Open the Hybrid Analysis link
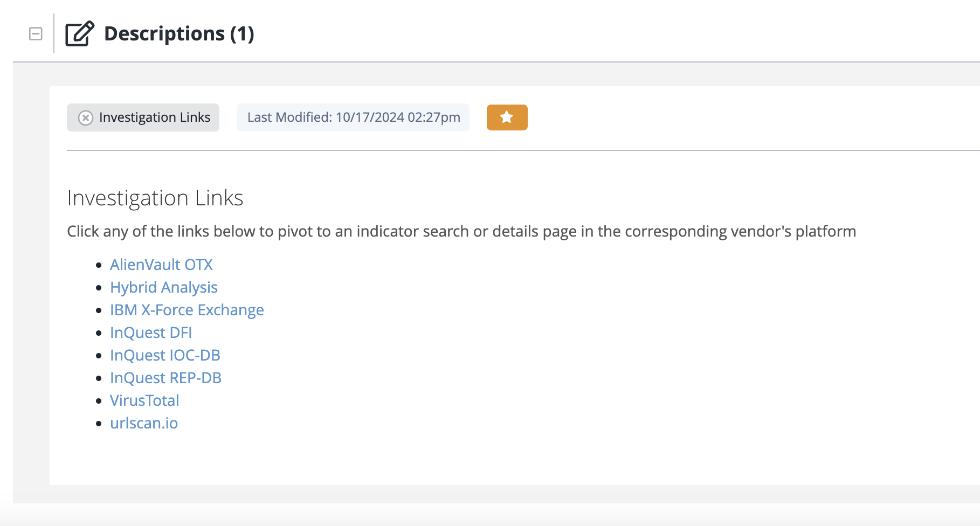Image resolution: width=980 pixels, height=526 pixels. (x=164, y=287)
